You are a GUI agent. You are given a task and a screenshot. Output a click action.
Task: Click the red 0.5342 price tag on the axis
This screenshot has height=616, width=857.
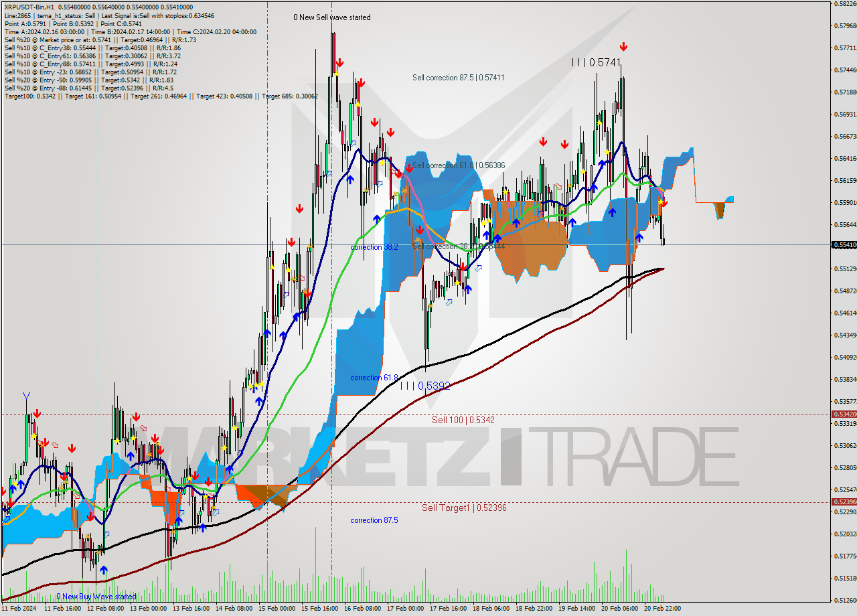(x=844, y=414)
